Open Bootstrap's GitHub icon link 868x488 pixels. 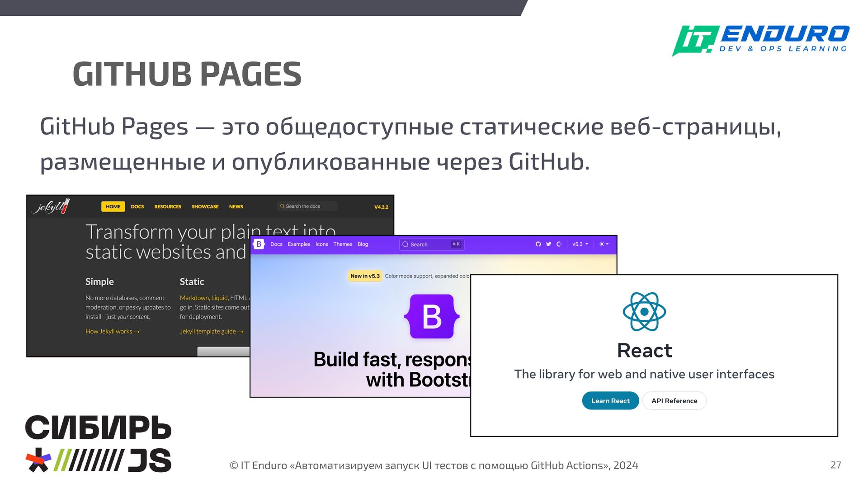[x=538, y=244]
